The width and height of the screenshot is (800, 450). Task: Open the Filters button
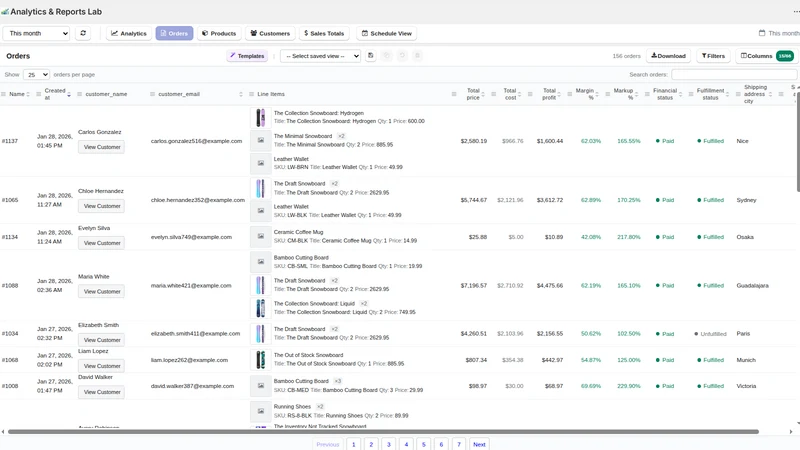click(713, 56)
